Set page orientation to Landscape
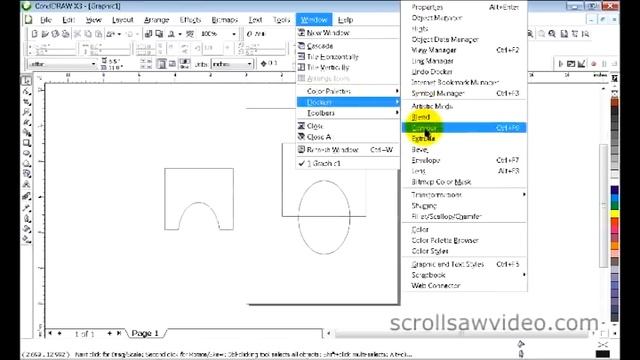This screenshot has height=360, width=640. (173, 64)
